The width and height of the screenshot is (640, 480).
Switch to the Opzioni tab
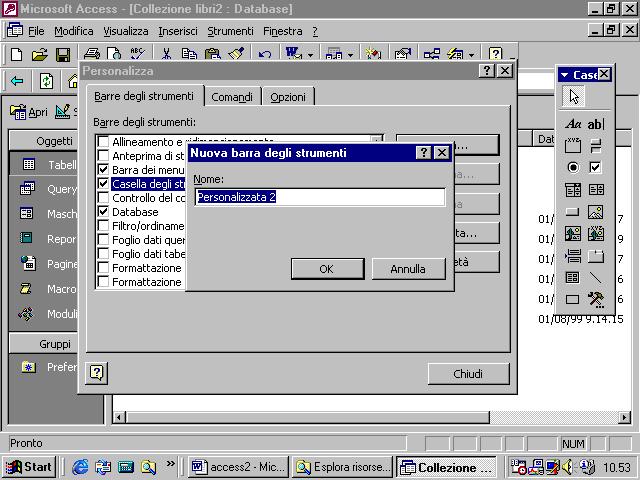pyautogui.click(x=288, y=97)
